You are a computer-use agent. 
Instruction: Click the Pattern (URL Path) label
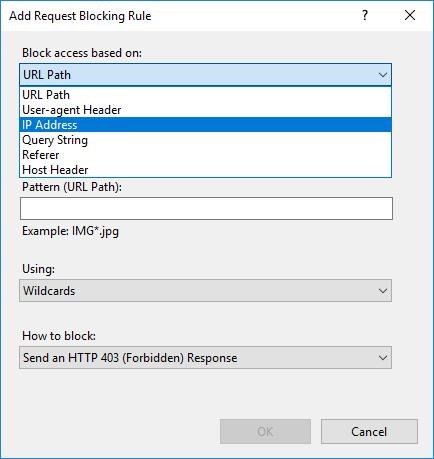click(72, 187)
